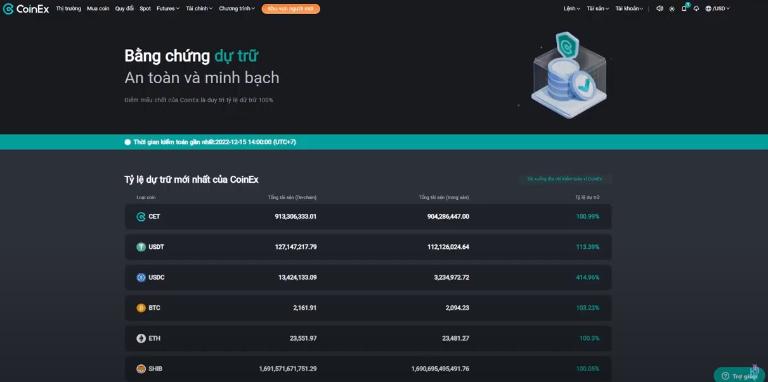Select the BTC label text

[154, 308]
